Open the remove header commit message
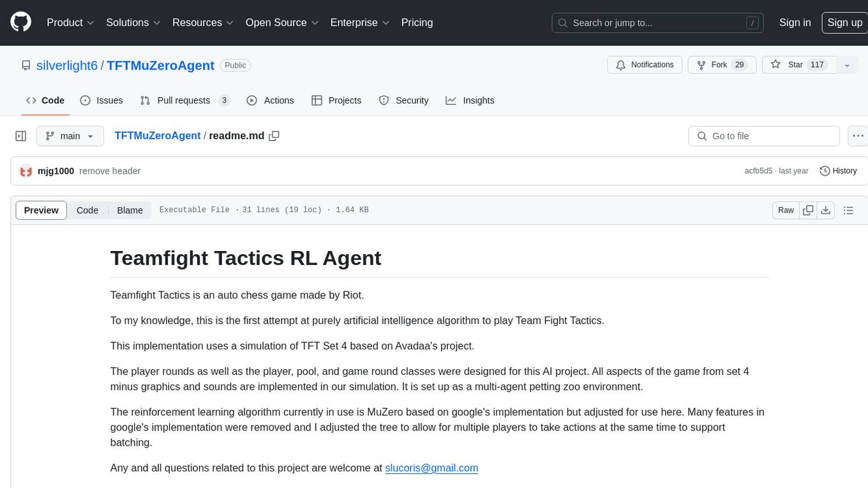 pos(110,171)
